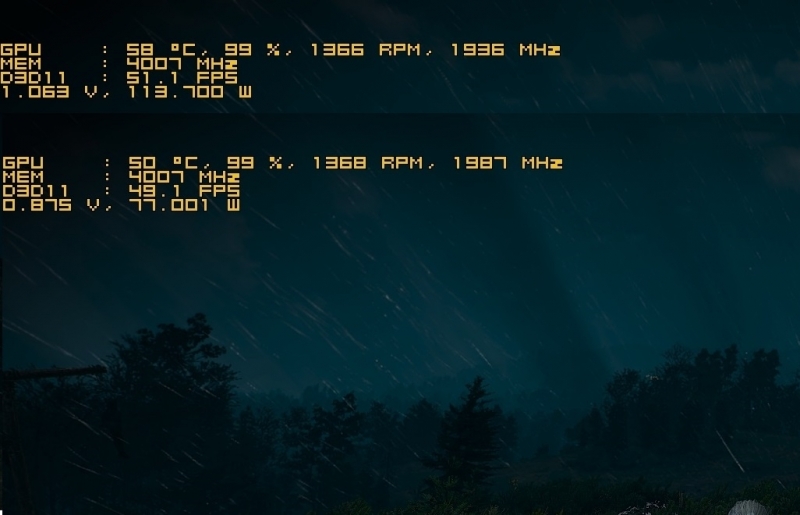
Task: Select the 77.001 W power draw value
Action: [x=184, y=205]
